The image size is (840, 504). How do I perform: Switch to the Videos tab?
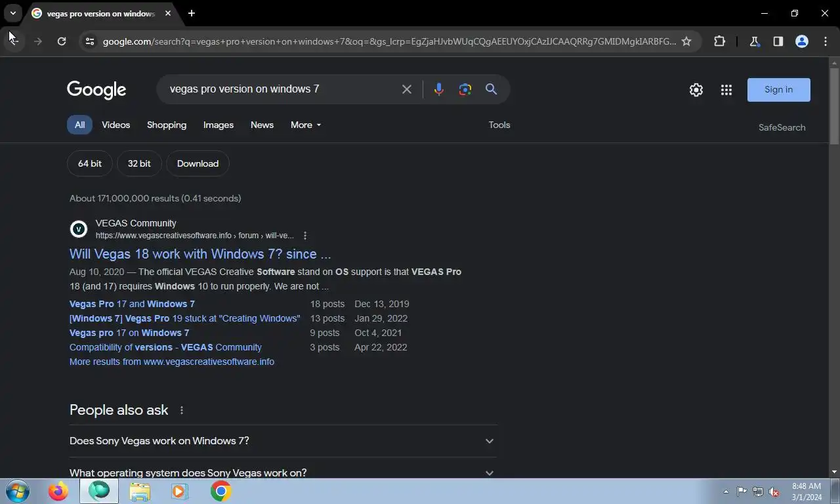[x=116, y=125]
